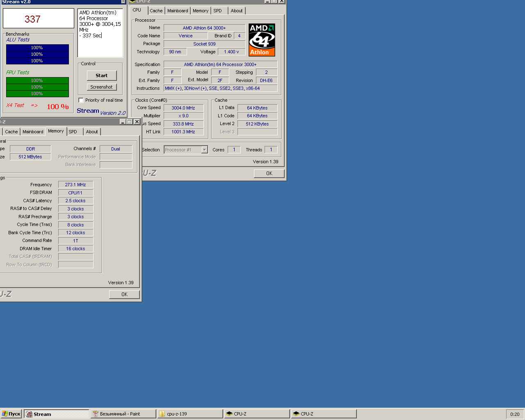
Task: Click the Bank Cycle Time 12 clocks value
Action: pos(75,233)
